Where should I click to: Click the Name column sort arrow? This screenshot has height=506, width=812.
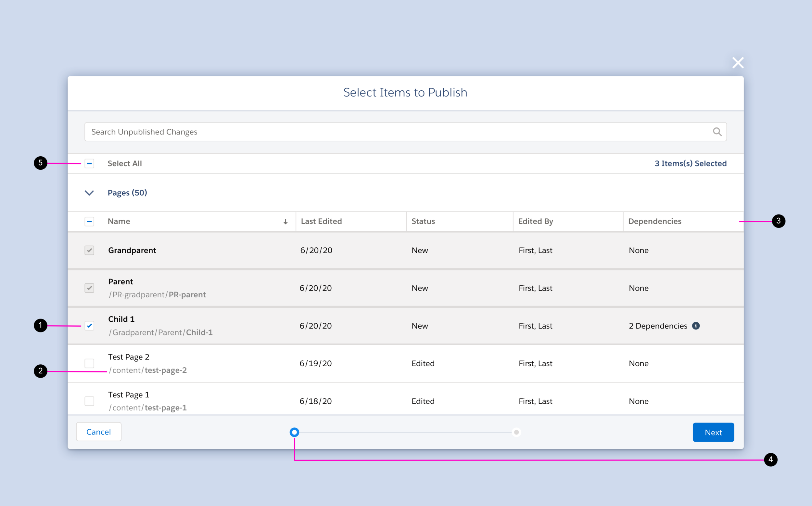click(285, 222)
